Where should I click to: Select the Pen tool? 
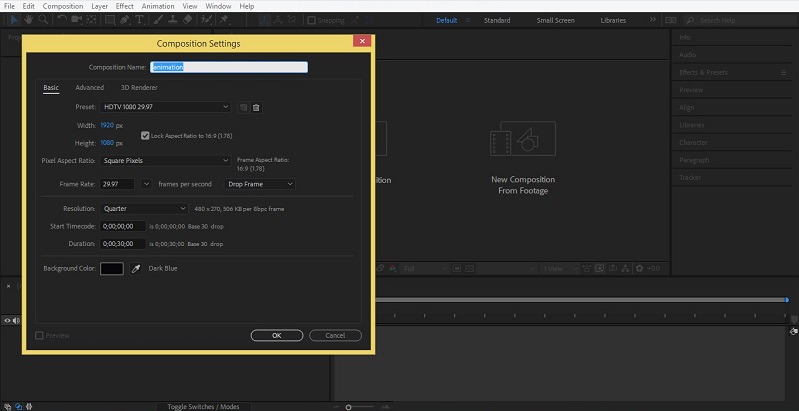[124, 20]
